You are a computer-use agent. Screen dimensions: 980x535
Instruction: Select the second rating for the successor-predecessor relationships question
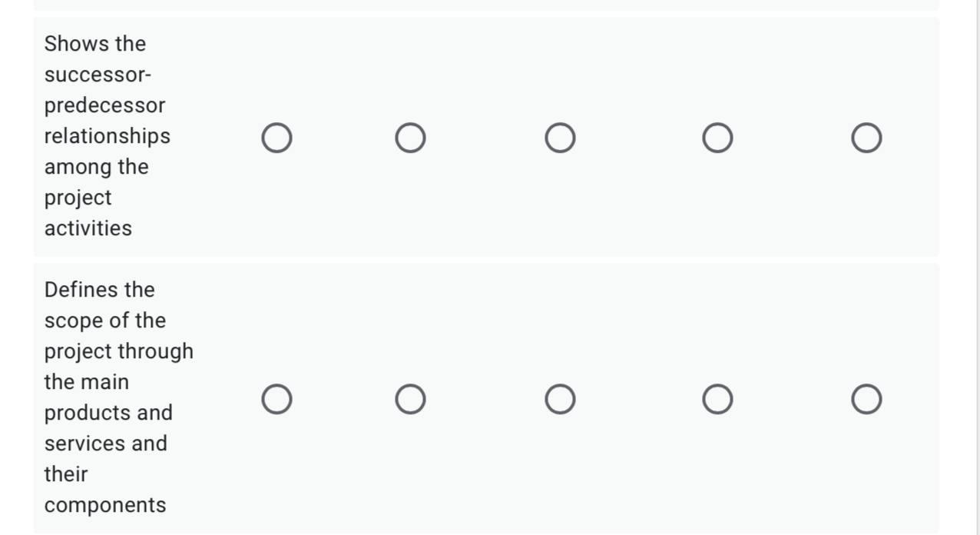410,138
